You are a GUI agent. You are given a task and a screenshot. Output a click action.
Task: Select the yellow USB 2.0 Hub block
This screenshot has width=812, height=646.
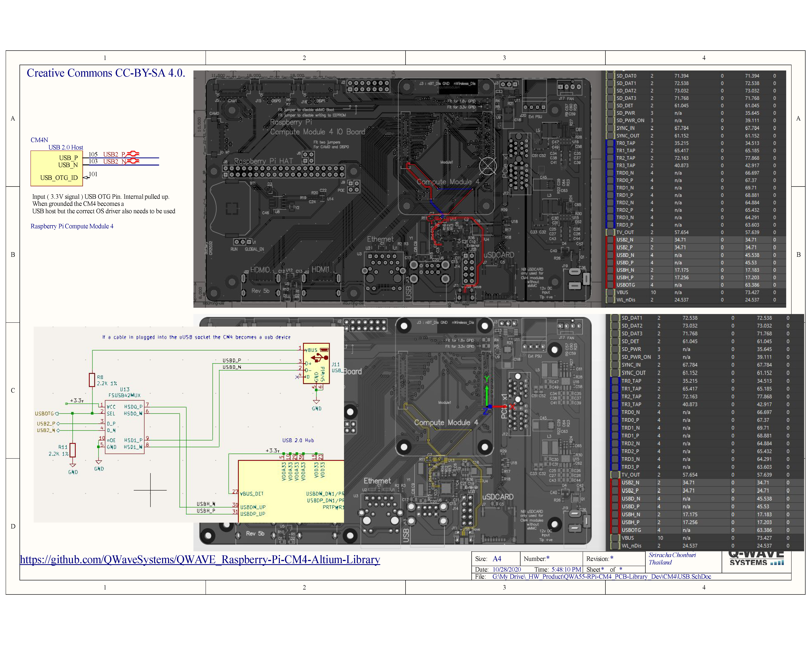coord(291,491)
